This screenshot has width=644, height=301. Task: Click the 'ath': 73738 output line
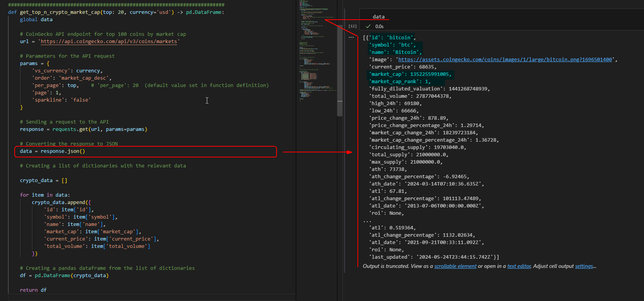(388, 169)
